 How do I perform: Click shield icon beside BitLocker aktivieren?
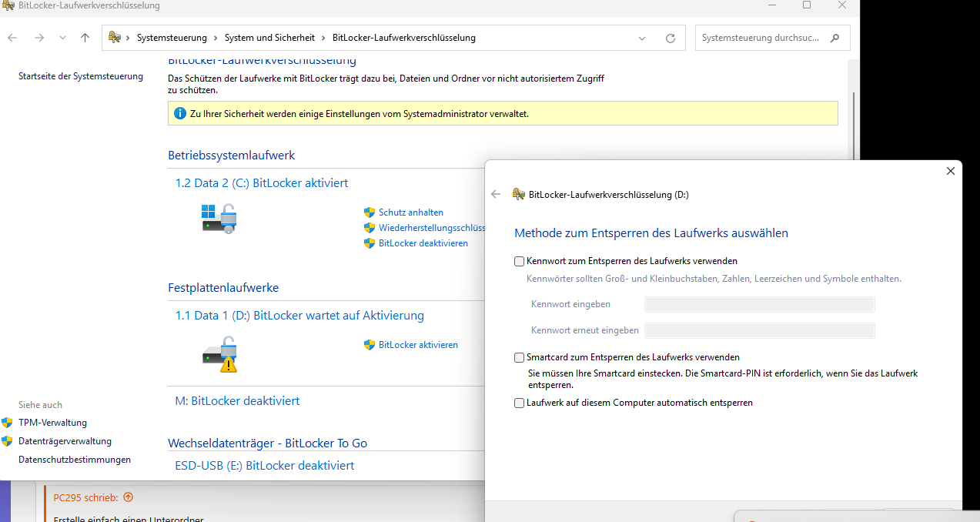coord(370,345)
